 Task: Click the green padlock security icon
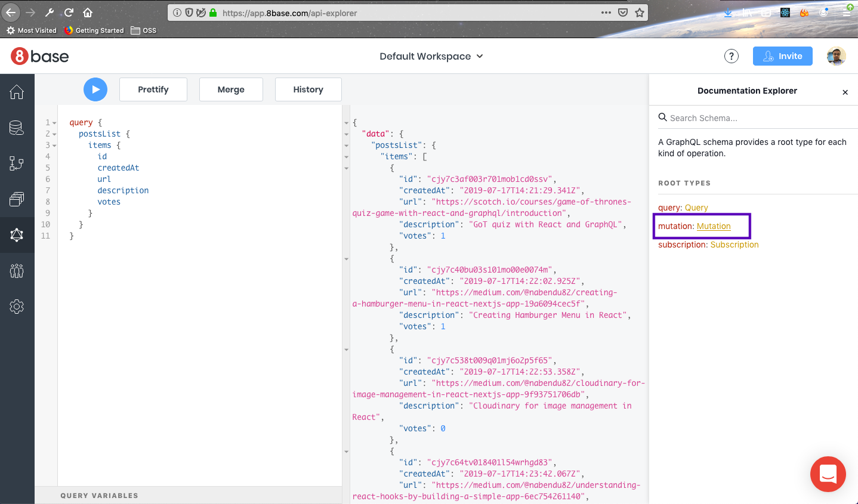point(213,13)
